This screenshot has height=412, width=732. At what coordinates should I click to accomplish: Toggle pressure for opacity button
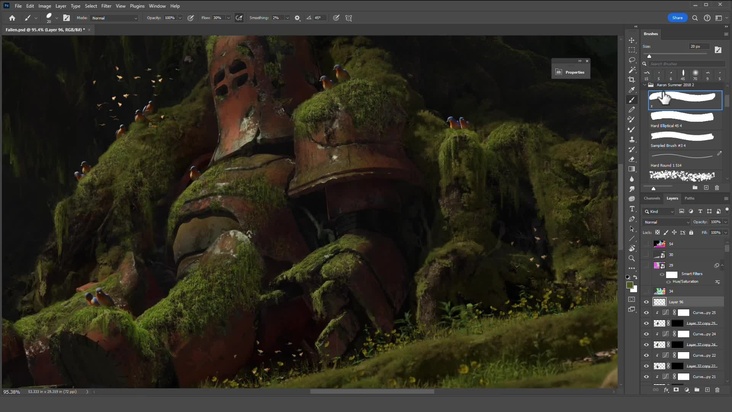pyautogui.click(x=190, y=18)
